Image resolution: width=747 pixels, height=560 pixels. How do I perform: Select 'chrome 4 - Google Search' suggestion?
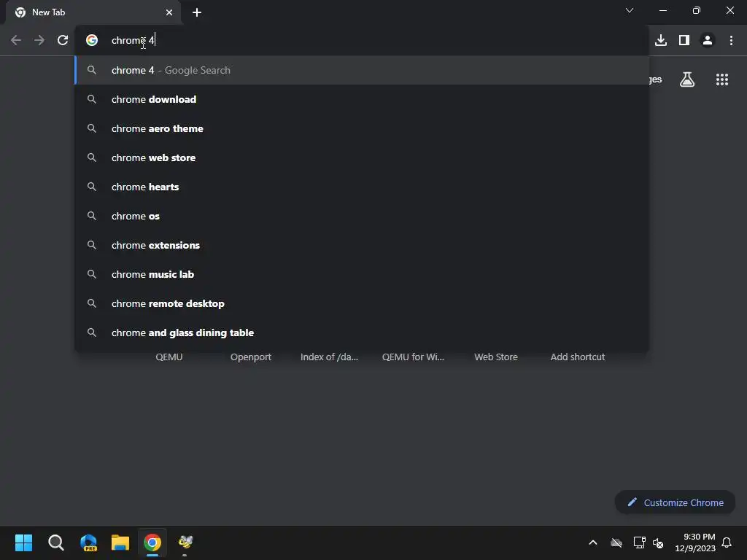click(362, 71)
